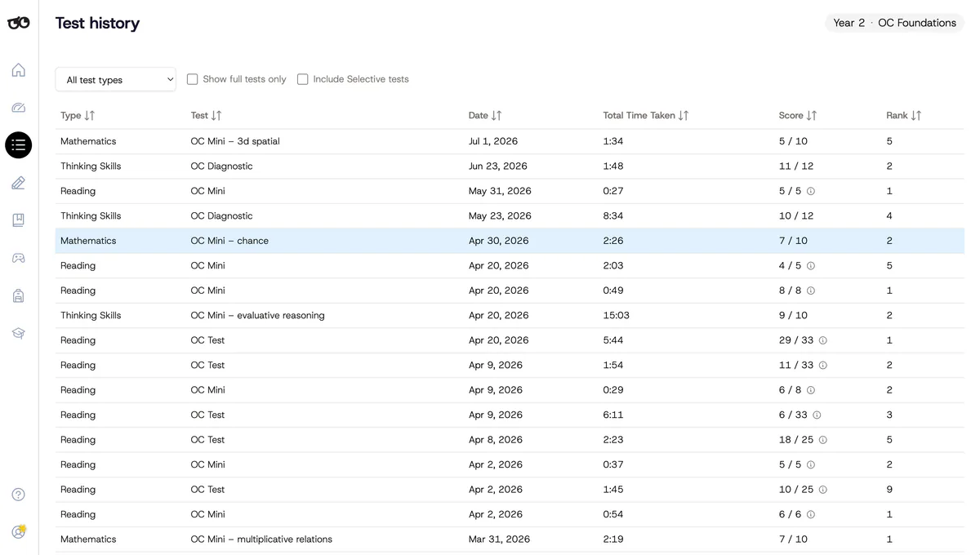The image size is (980, 555).
Task: Click the 5 / 10 score cell
Action: (x=793, y=141)
